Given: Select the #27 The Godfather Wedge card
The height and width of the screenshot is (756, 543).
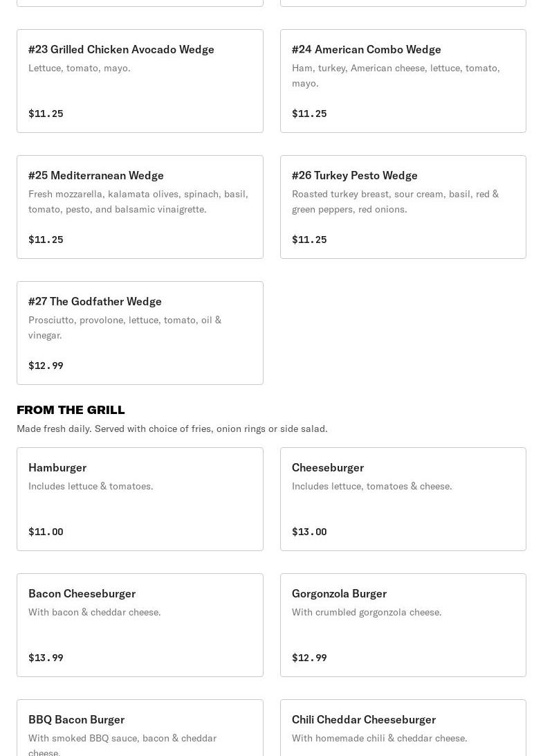Looking at the screenshot, I should coord(140,332).
